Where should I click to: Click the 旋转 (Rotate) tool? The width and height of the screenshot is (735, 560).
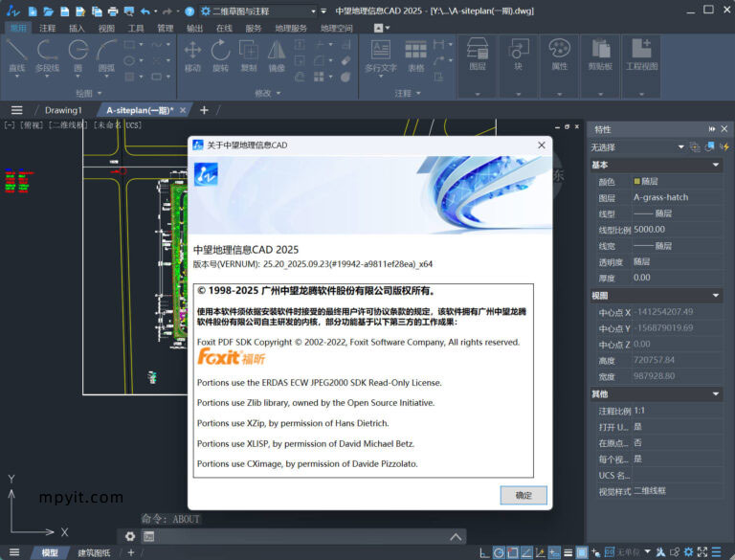220,55
